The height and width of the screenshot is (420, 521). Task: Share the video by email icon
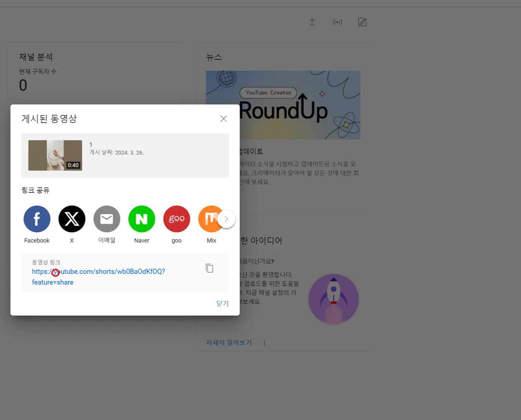click(107, 219)
